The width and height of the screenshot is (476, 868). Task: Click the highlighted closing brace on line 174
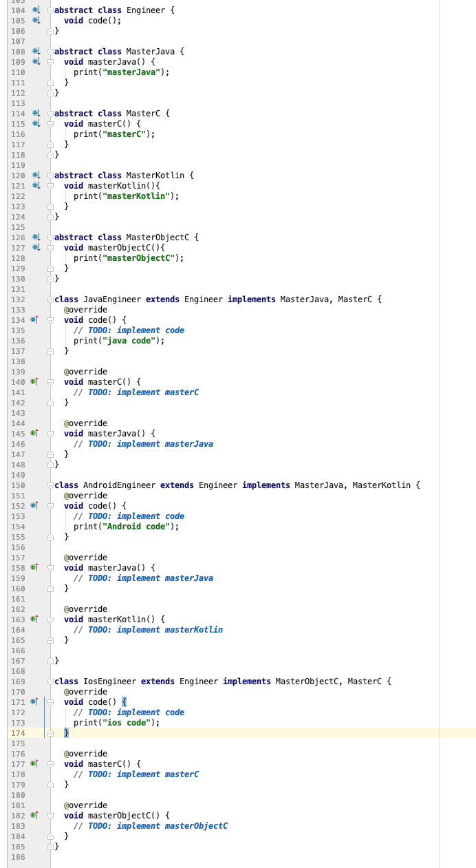coord(67,733)
